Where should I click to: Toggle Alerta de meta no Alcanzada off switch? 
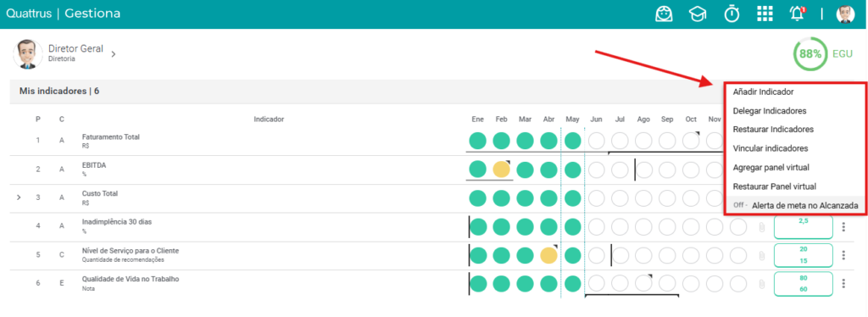tap(740, 205)
